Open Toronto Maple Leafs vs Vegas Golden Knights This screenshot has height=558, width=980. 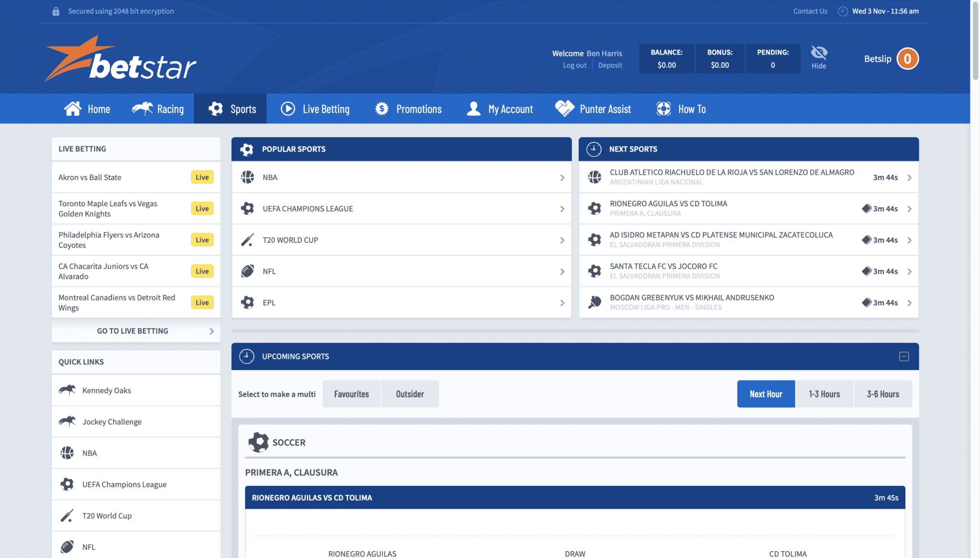click(136, 209)
